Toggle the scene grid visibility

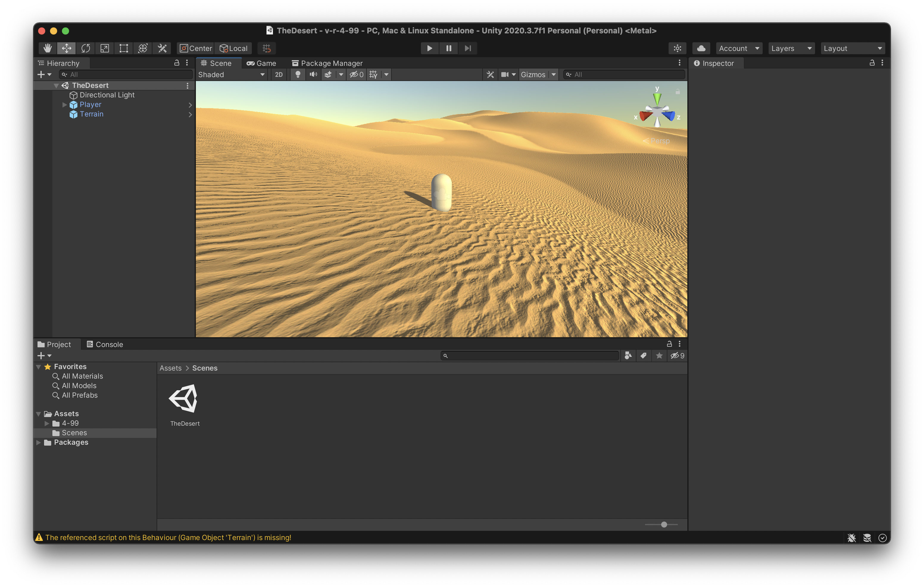point(373,74)
